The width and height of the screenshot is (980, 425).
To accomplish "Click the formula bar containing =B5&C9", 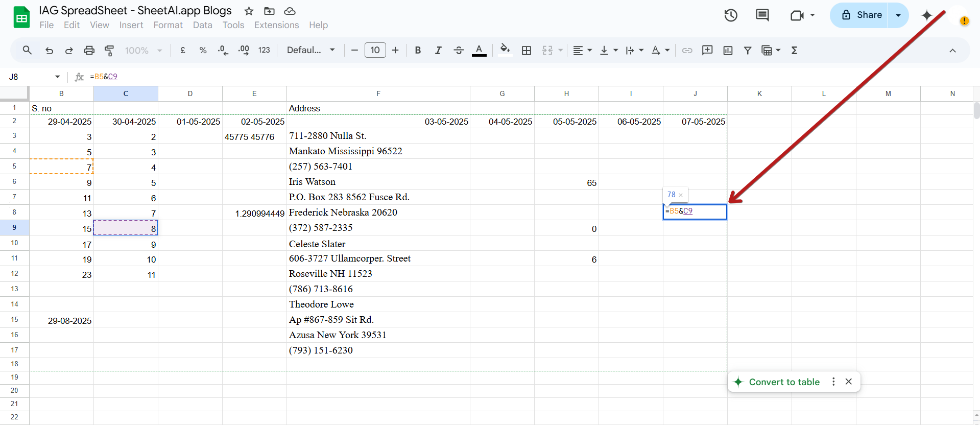I will 531,77.
